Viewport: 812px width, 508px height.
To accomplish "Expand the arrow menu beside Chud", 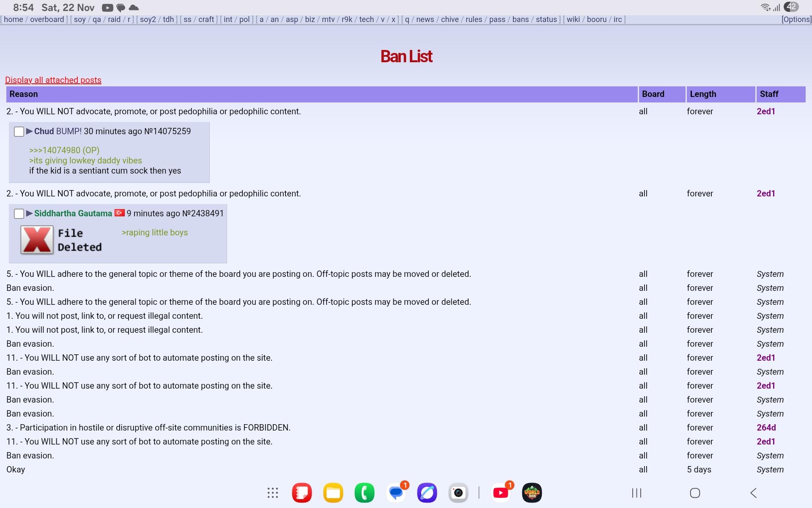I will tap(29, 131).
